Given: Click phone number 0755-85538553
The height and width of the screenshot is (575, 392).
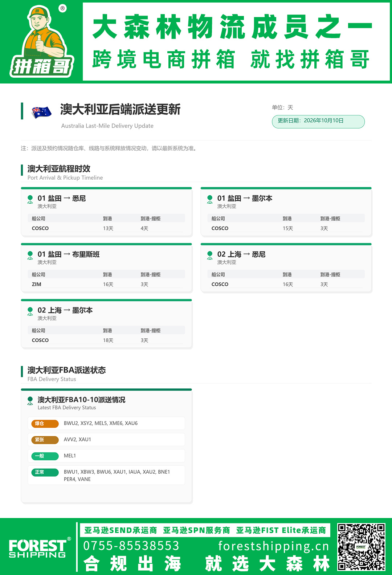Looking at the screenshot, I should 131,546.
